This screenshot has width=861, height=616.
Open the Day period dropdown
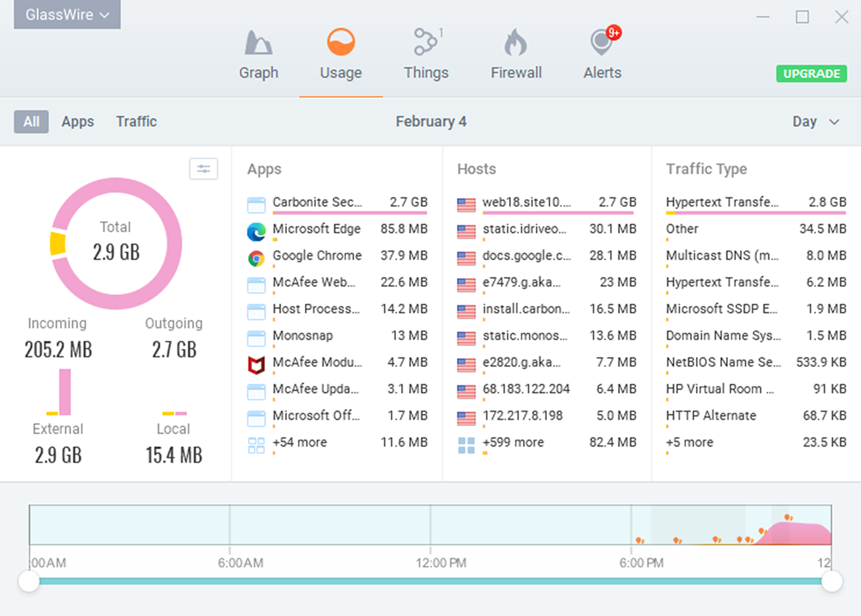816,122
